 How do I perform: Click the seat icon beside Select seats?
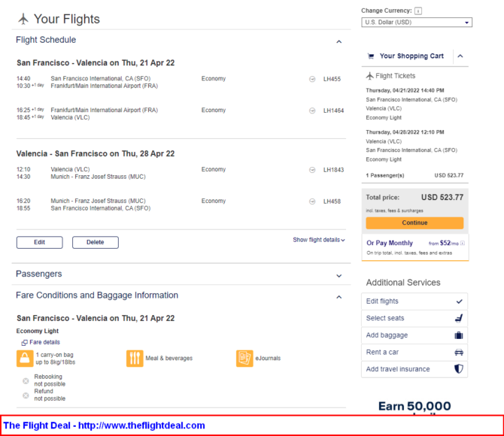pos(459,318)
